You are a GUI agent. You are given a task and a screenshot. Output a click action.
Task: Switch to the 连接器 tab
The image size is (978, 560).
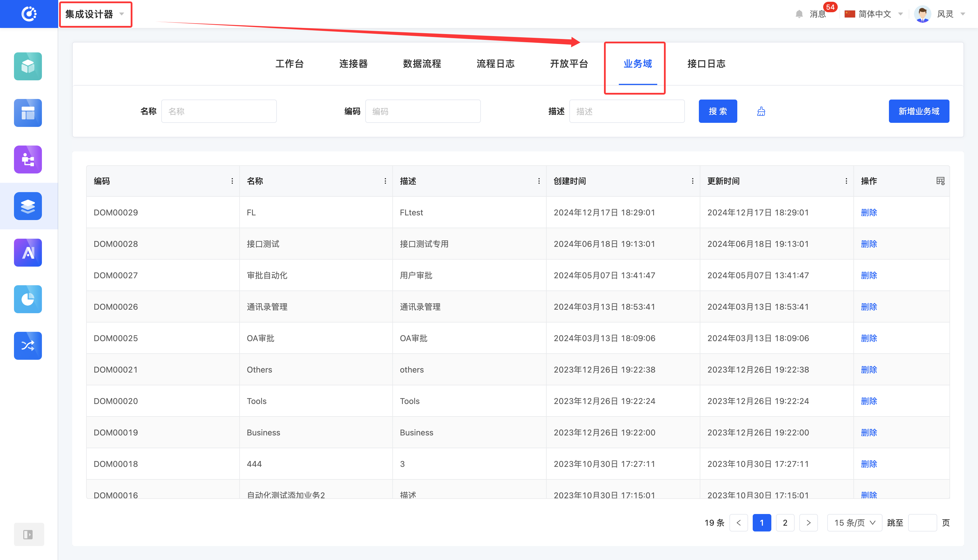(353, 63)
